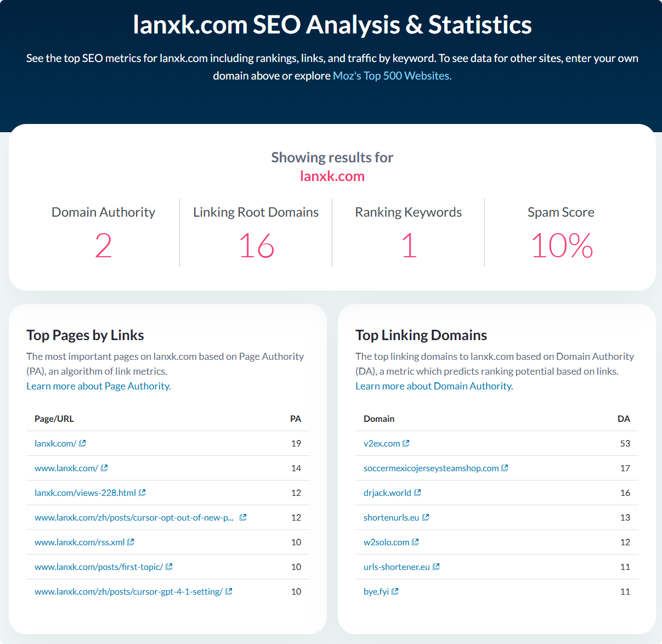Click DA value 17 for soccermexicojerseysteamshop.com
Viewport: 662px width, 644px height.
click(625, 468)
